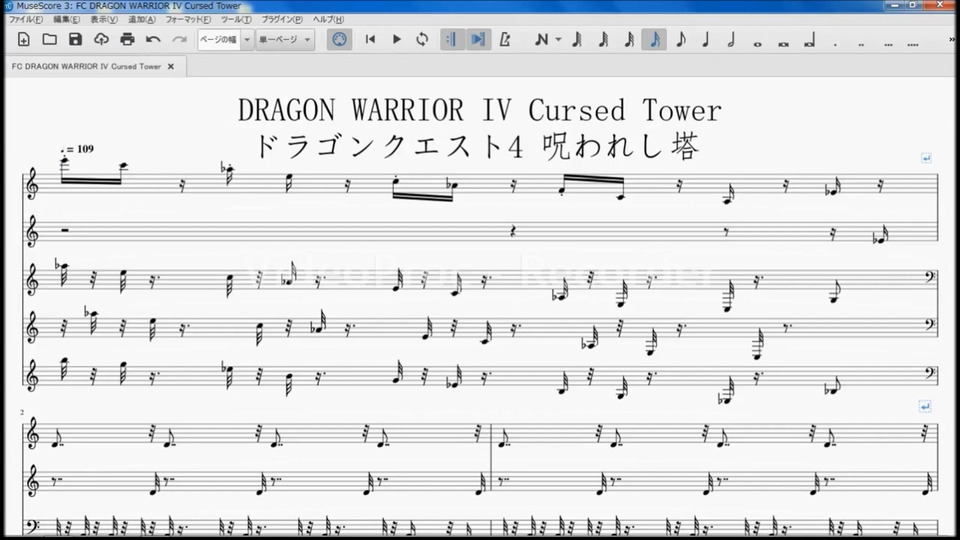Select the half note duration
The image size is (960, 540).
[731, 40]
